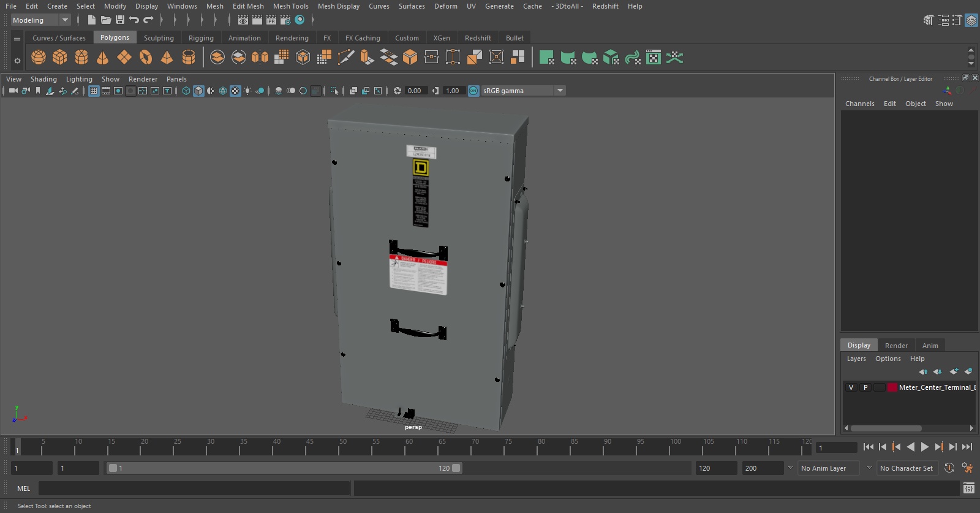
Task: Open the UV Editor shelf icon
Action: (x=654, y=58)
